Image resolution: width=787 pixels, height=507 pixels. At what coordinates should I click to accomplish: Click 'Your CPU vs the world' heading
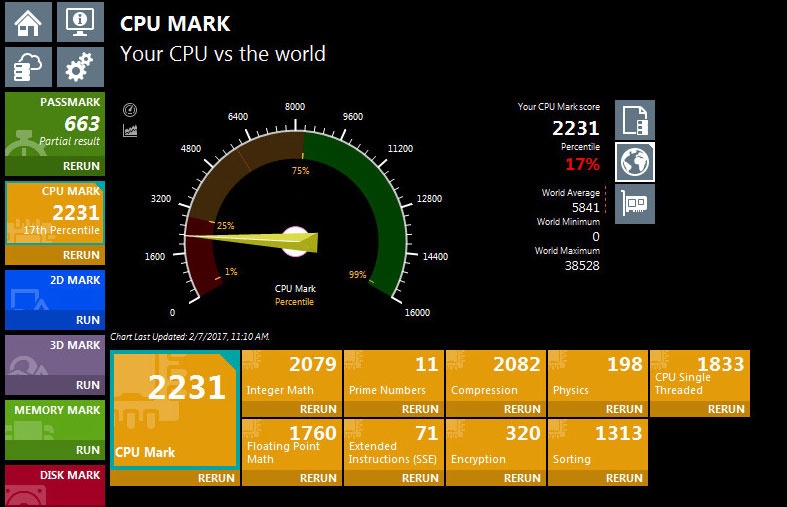click(223, 54)
